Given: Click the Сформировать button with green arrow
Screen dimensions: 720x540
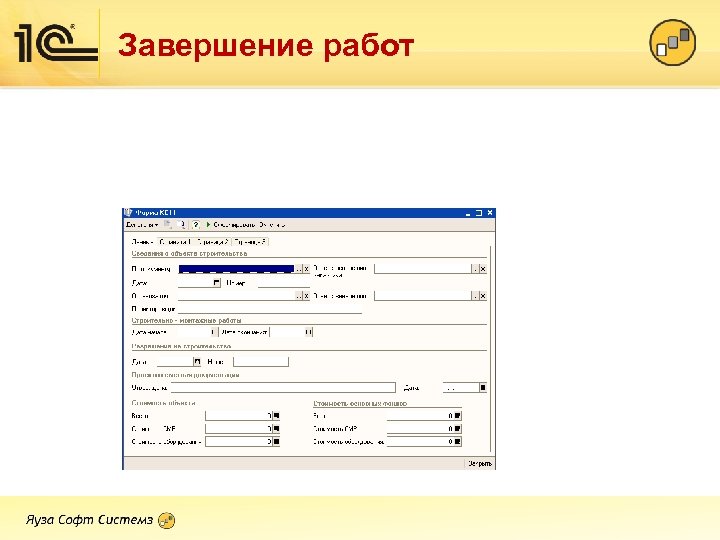Looking at the screenshot, I should [x=230, y=225].
